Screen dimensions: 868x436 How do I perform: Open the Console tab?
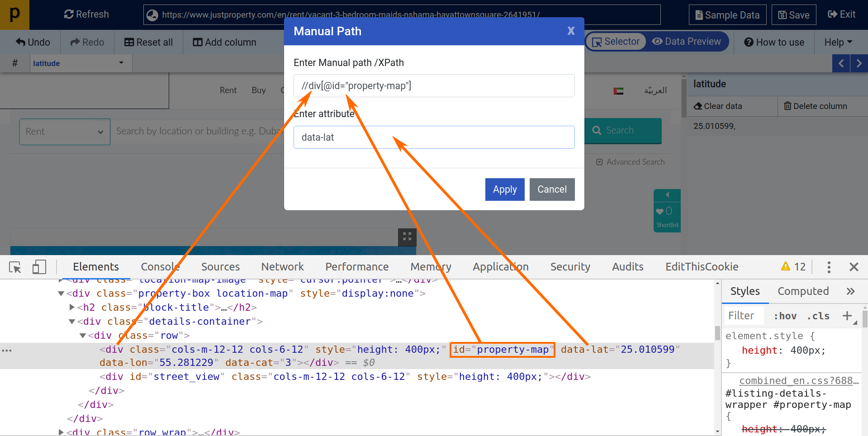click(160, 267)
